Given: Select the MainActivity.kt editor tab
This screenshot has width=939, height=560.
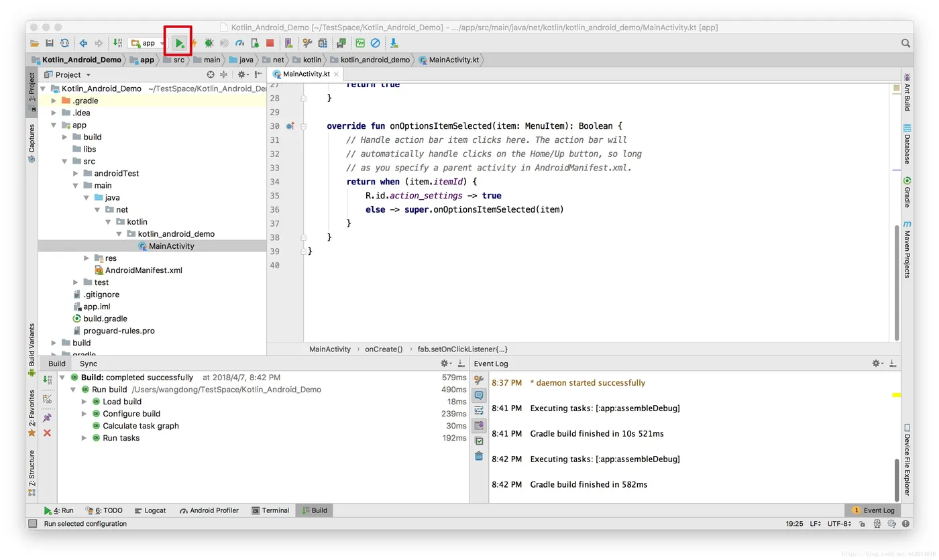Looking at the screenshot, I should 307,74.
